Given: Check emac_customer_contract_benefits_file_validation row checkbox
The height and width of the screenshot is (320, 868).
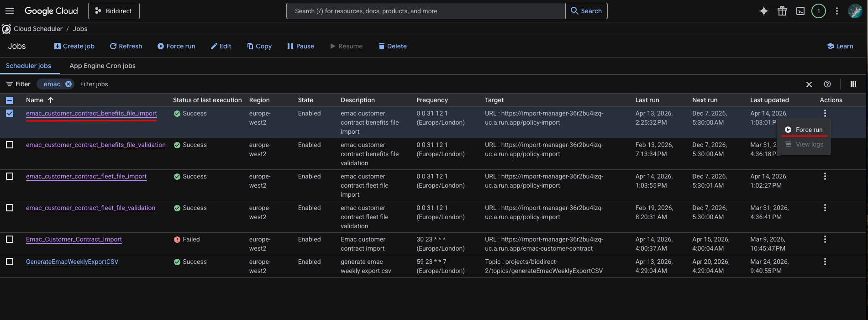Looking at the screenshot, I should tap(10, 145).
